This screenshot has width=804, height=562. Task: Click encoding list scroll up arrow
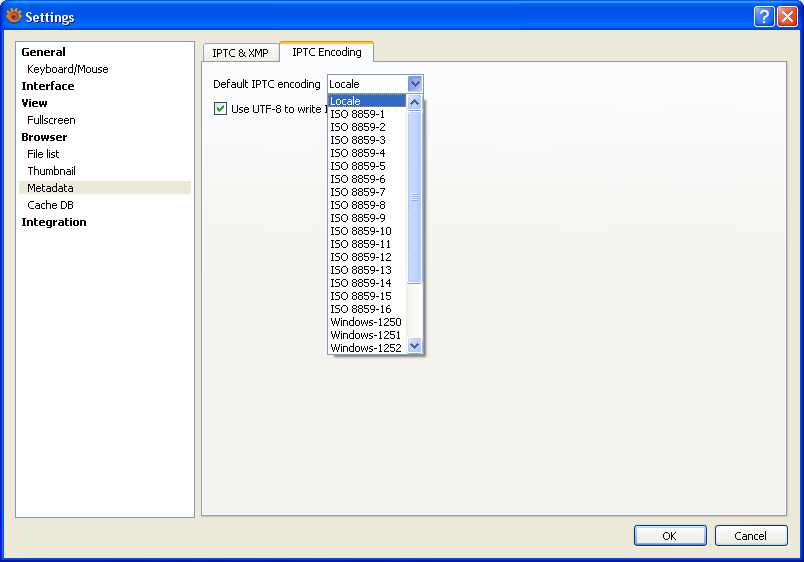coord(414,103)
